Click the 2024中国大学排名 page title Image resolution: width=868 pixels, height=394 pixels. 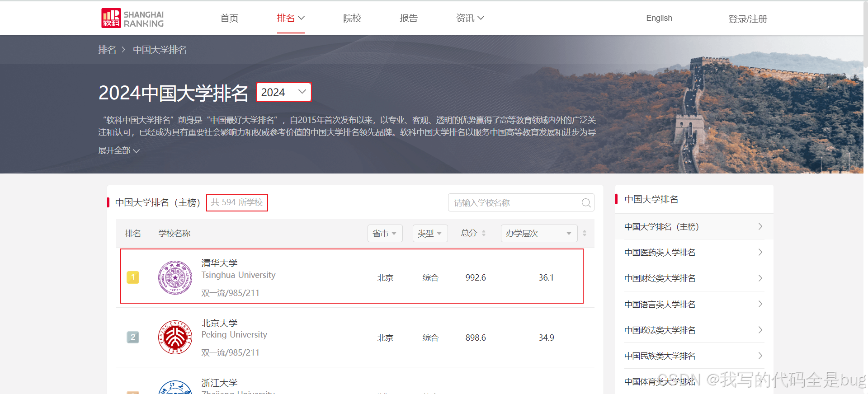coord(173,93)
